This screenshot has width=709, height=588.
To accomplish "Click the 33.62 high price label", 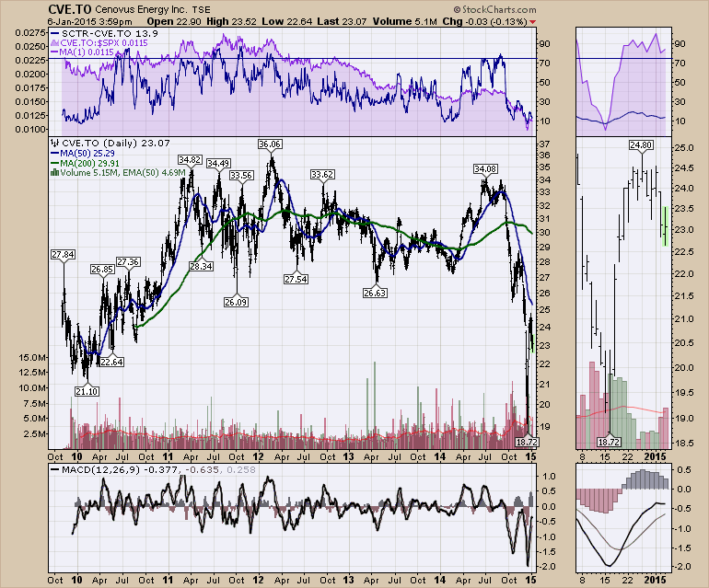I will (x=322, y=175).
